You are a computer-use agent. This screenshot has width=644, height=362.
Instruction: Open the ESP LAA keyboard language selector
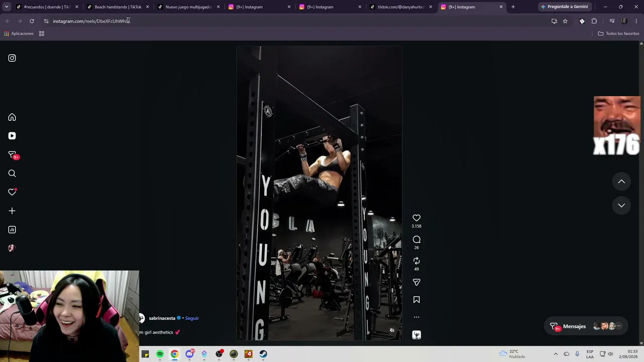[590, 354]
